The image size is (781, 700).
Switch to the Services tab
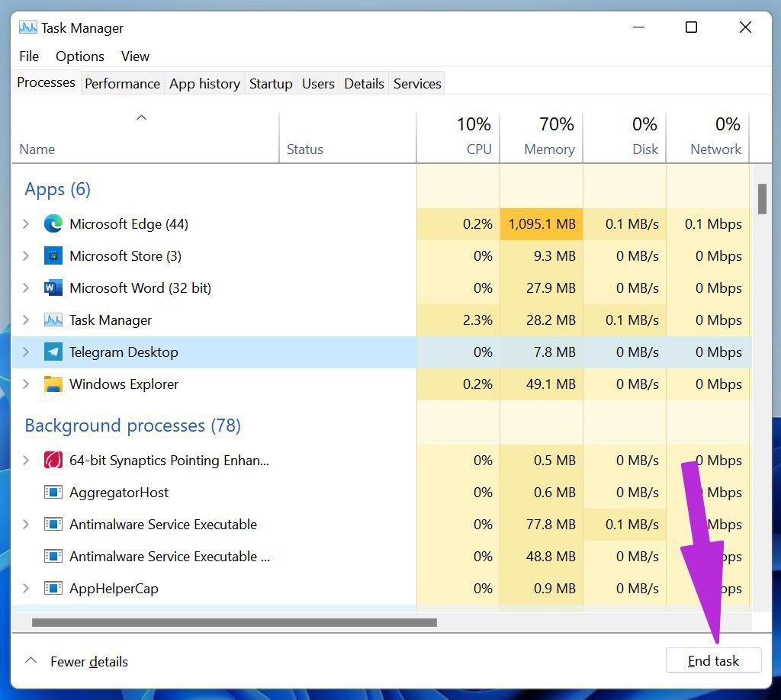pos(417,84)
